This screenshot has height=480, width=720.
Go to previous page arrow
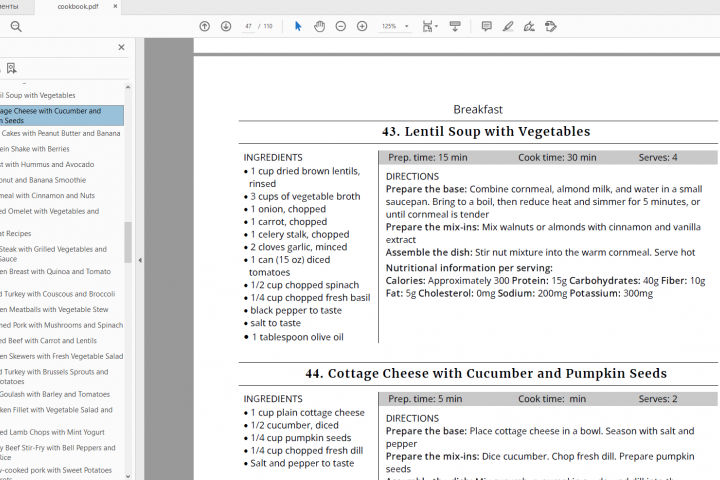click(204, 26)
